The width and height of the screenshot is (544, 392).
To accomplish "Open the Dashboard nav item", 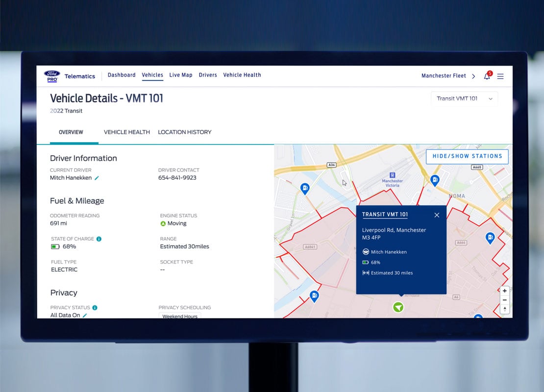I will (122, 75).
